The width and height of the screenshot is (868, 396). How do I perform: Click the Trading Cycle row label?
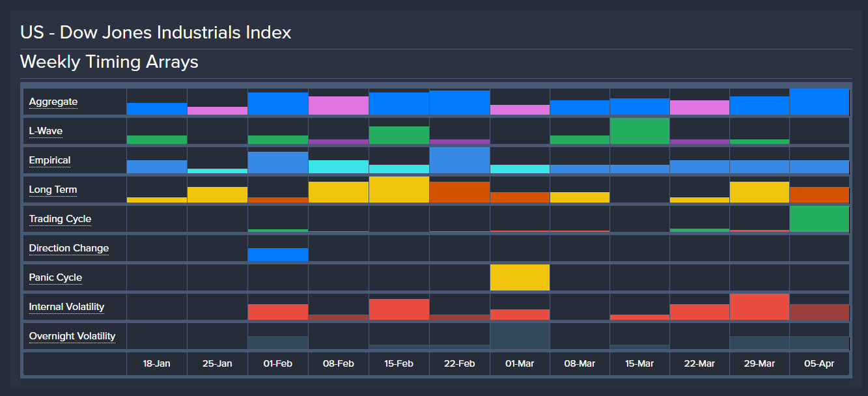61,219
